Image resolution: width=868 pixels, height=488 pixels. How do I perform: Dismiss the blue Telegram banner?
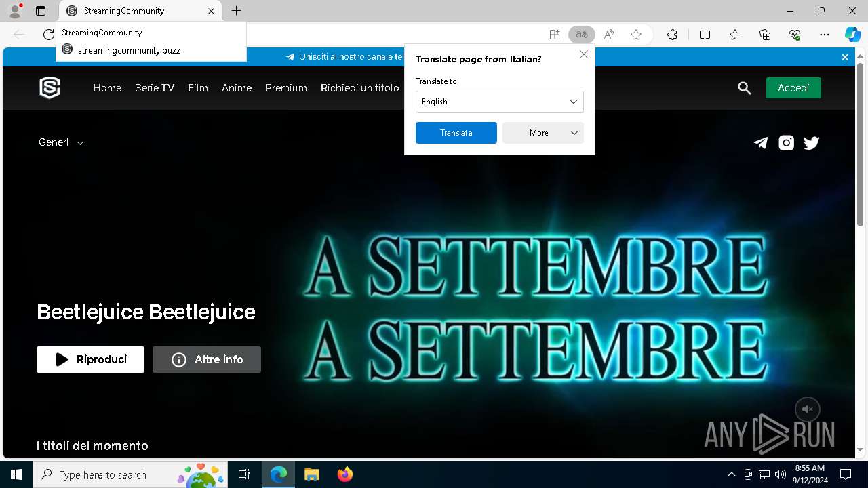pyautogui.click(x=845, y=57)
